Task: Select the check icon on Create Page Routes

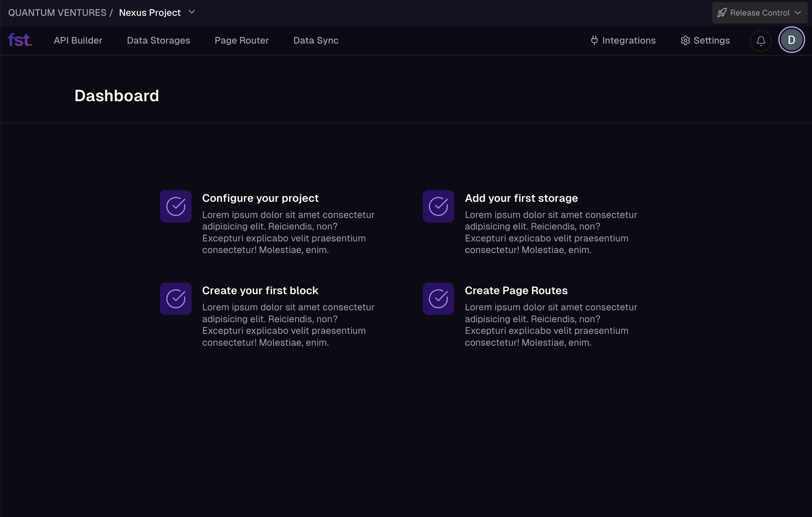Action: (438, 299)
